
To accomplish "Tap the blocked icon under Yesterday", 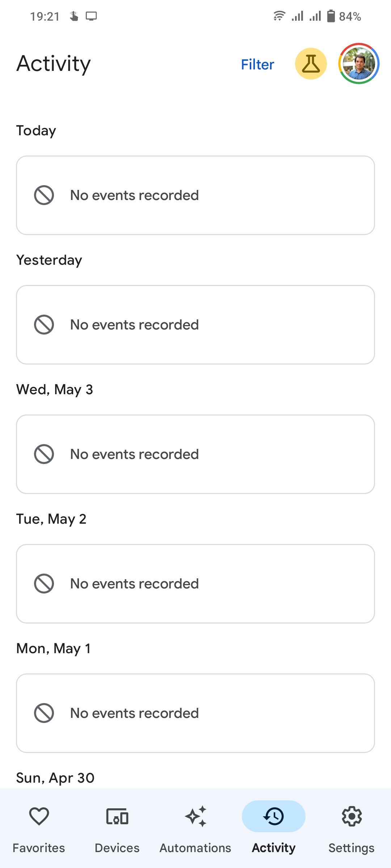I will click(x=44, y=325).
